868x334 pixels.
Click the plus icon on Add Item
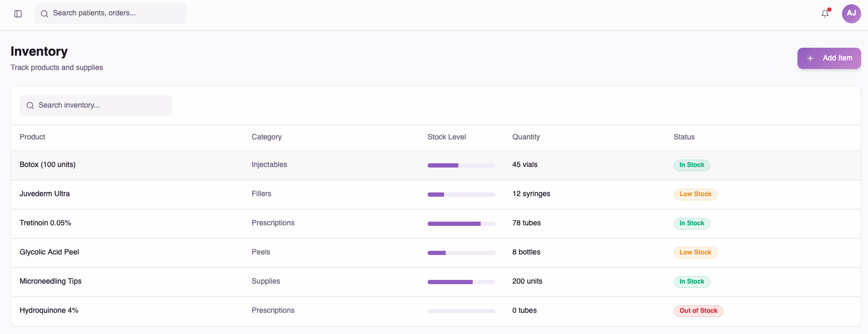(810, 58)
